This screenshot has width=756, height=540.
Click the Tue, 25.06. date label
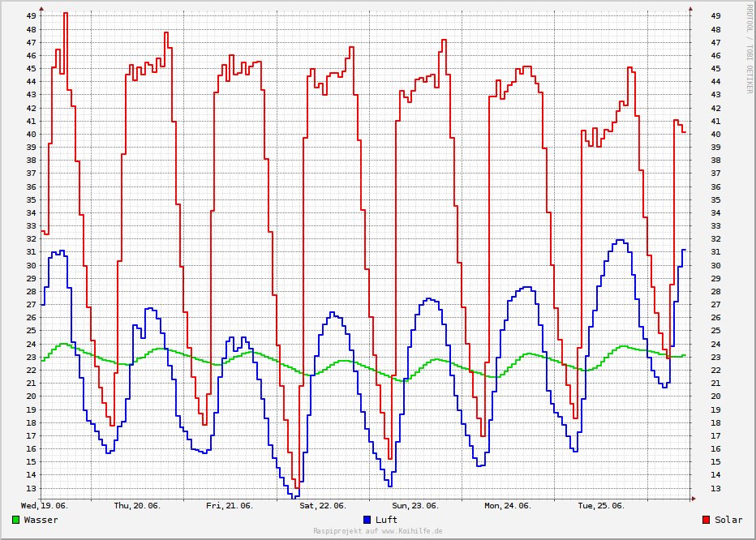601,505
